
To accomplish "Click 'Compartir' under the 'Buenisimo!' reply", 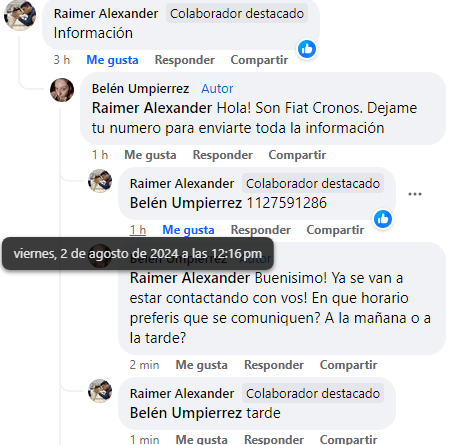I will (349, 365).
